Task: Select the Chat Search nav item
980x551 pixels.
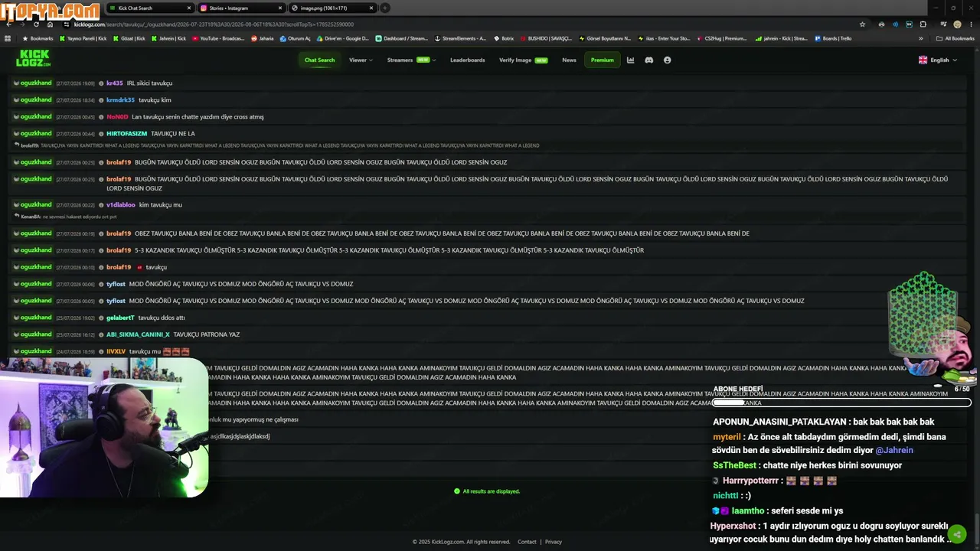Action: tap(319, 60)
